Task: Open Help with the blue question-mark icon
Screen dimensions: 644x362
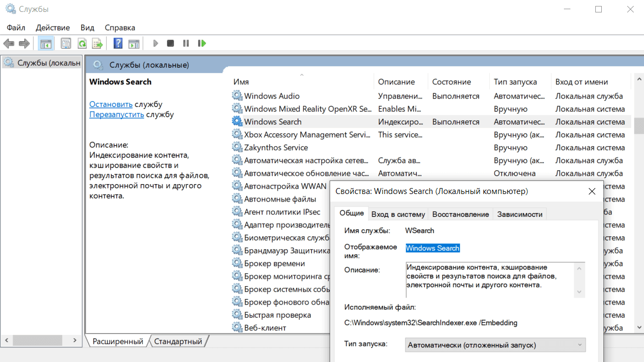Action: click(x=118, y=43)
